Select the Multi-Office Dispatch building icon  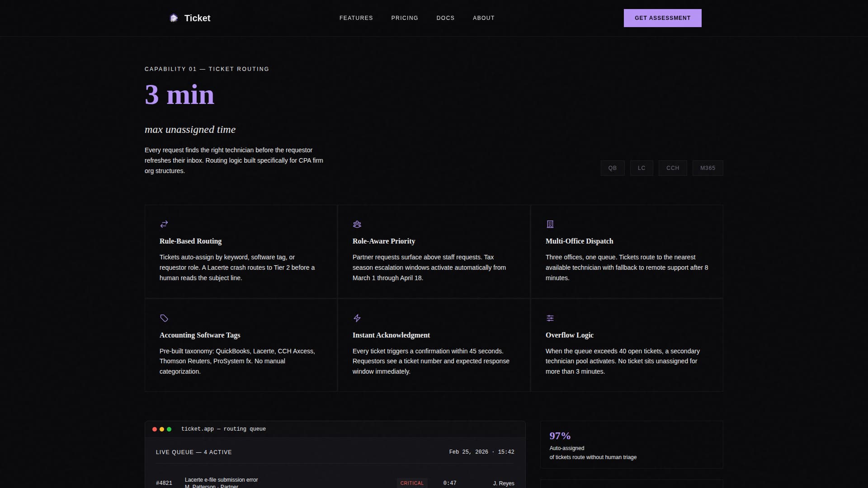550,224
